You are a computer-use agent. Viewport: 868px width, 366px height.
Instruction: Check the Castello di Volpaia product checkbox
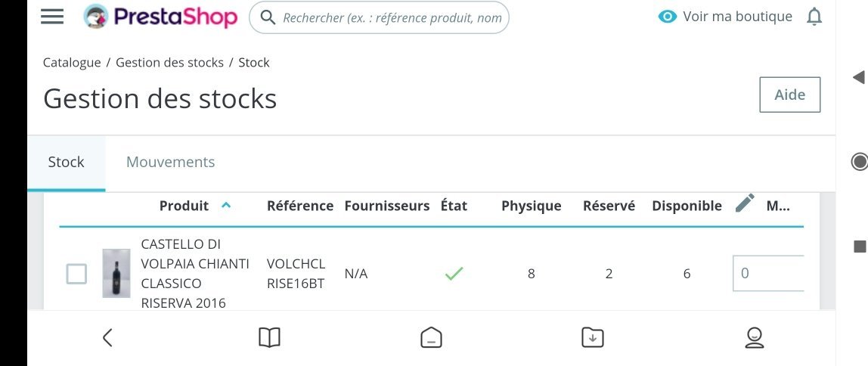click(x=76, y=274)
